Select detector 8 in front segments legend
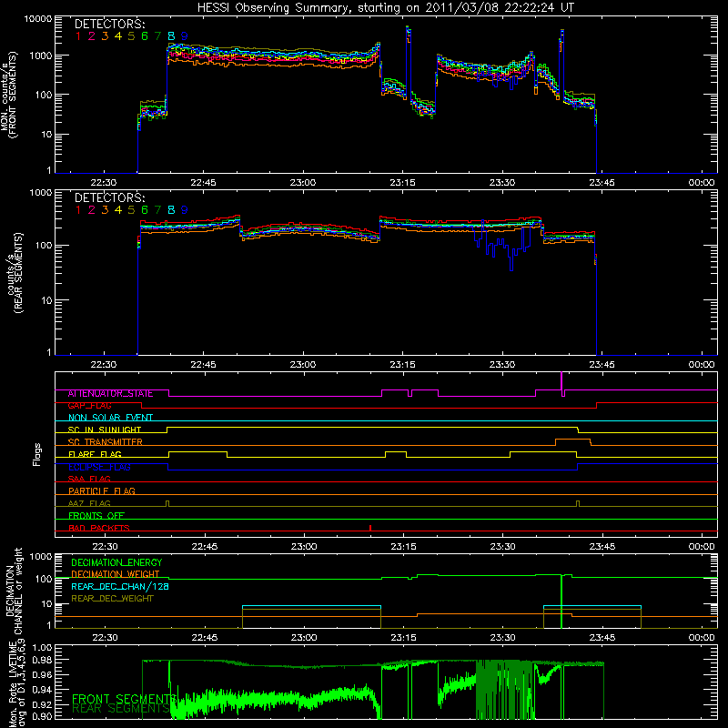 (x=171, y=36)
